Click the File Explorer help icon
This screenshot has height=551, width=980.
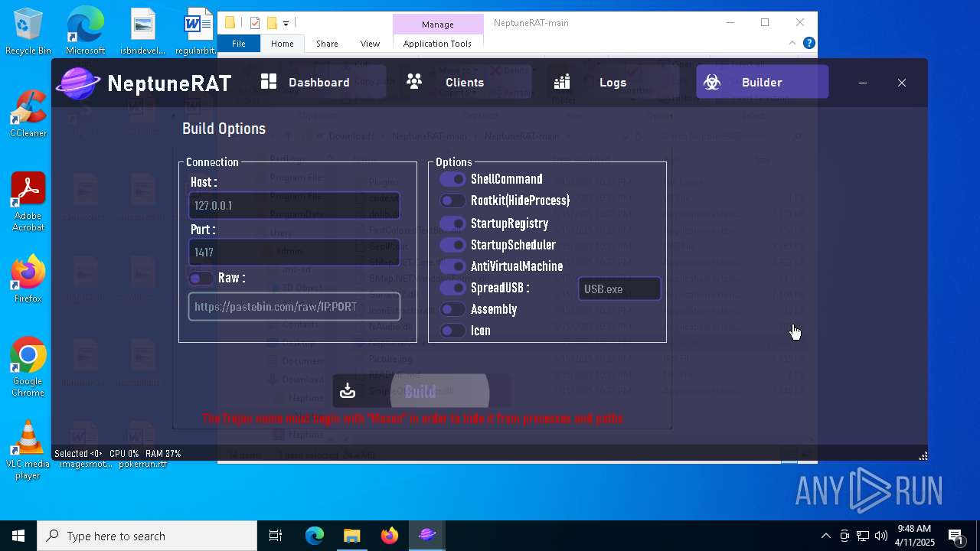808,43
